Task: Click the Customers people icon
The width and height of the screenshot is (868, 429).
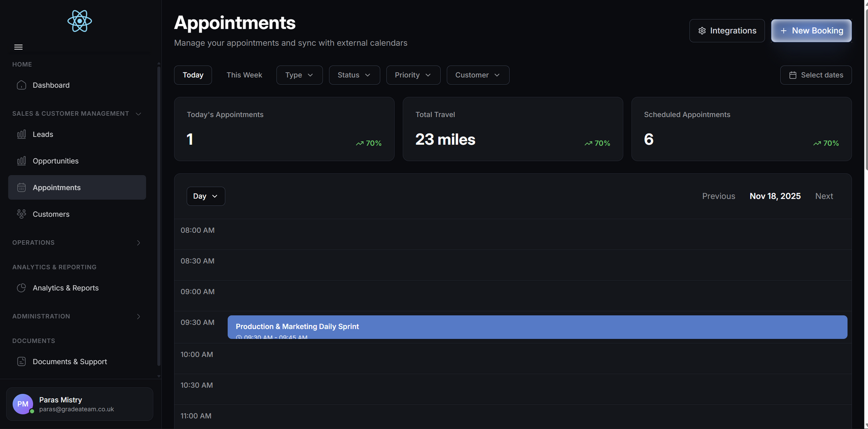Action: (x=21, y=214)
